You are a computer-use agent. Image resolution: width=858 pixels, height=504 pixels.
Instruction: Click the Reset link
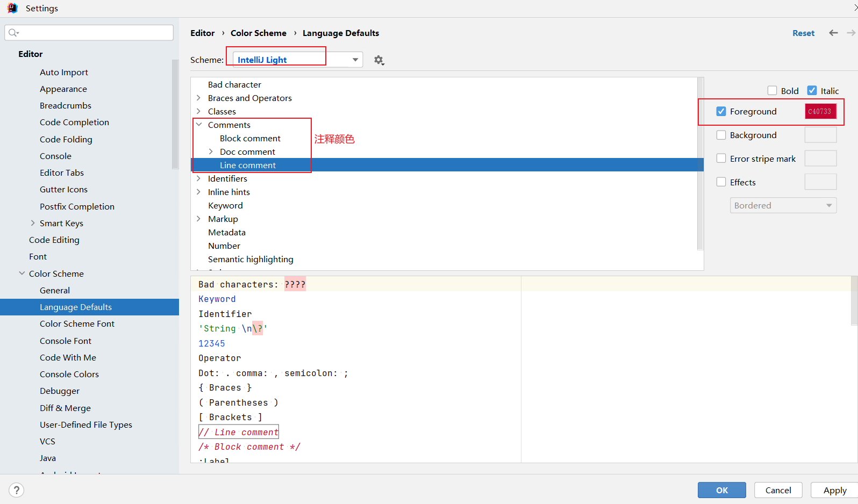tap(803, 33)
